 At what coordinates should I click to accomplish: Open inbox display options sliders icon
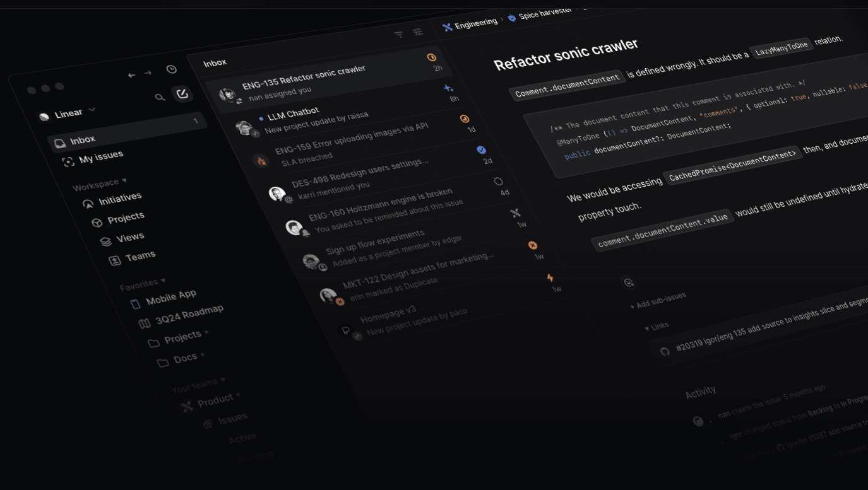tap(418, 32)
